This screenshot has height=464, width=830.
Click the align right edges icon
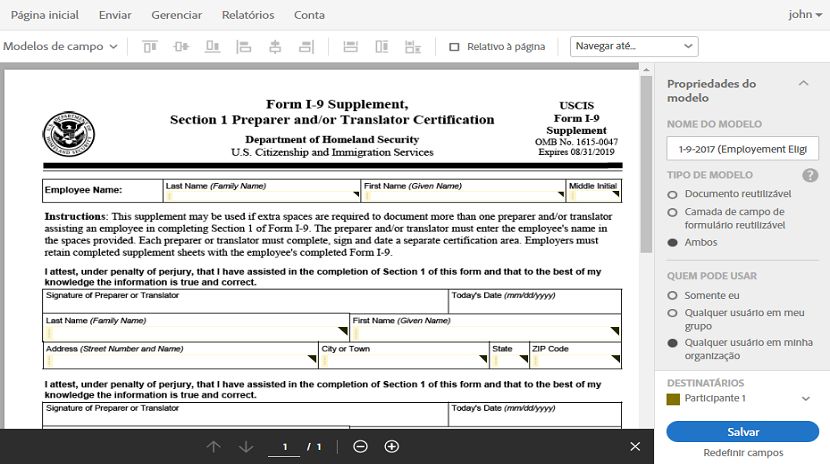point(306,47)
